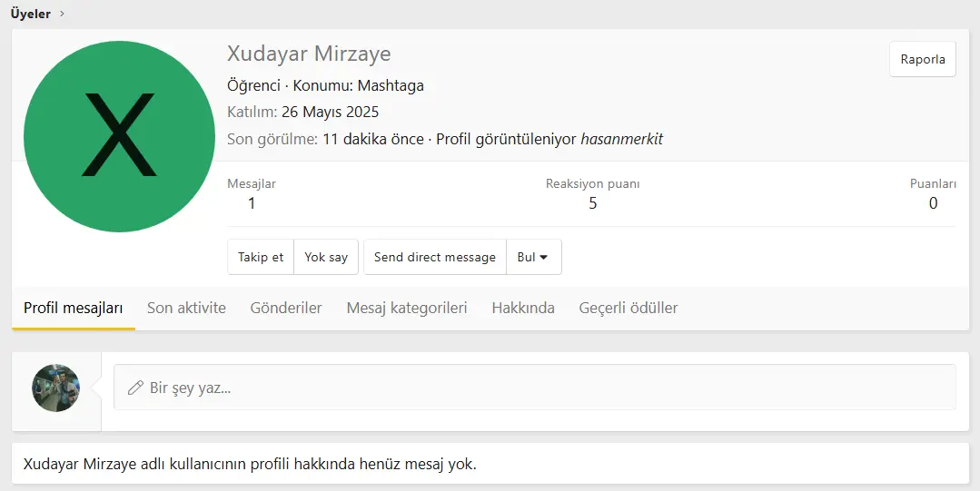
Task: Click the breadcrumb chevron after Üyeler
Action: coord(61,14)
